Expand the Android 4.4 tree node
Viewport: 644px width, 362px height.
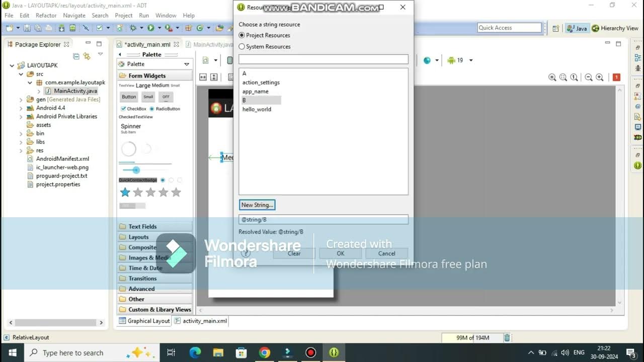tap(21, 108)
